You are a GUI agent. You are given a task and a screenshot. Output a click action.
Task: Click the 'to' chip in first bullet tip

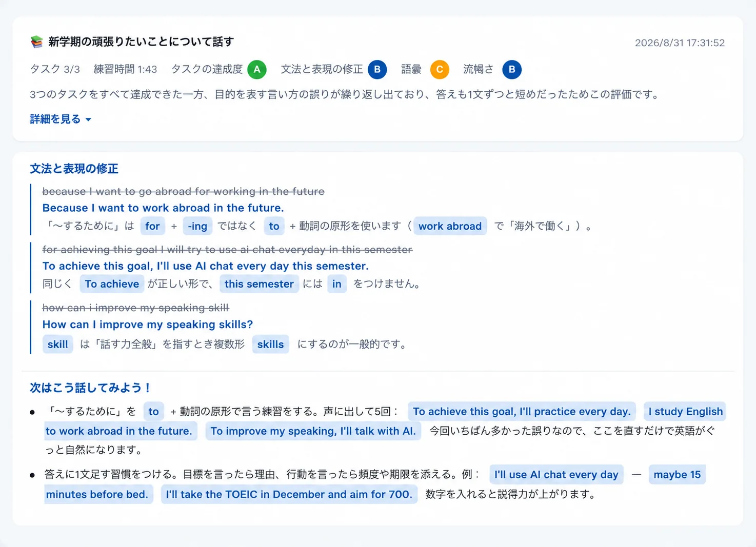153,411
